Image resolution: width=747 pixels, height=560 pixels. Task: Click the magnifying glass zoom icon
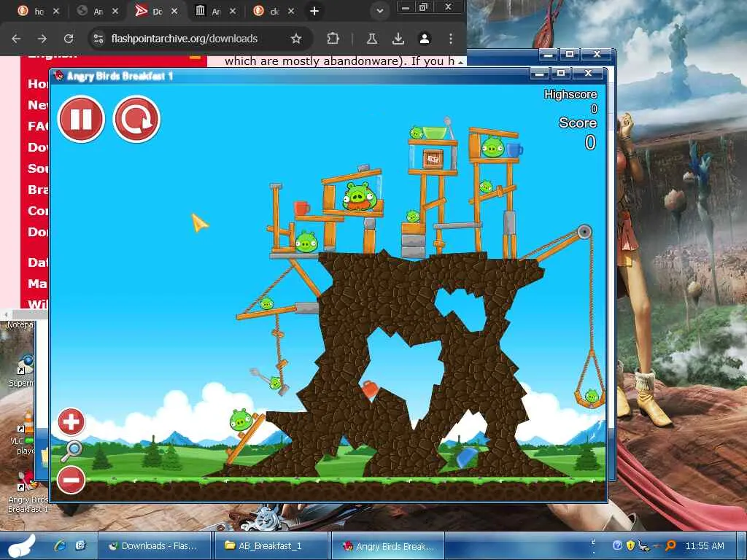71,451
